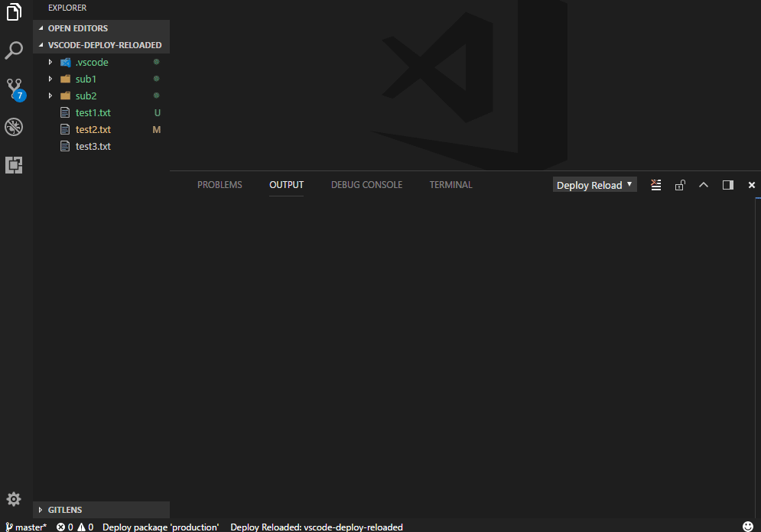
Task: Expand the sub2 folder arrow
Action: tap(50, 96)
